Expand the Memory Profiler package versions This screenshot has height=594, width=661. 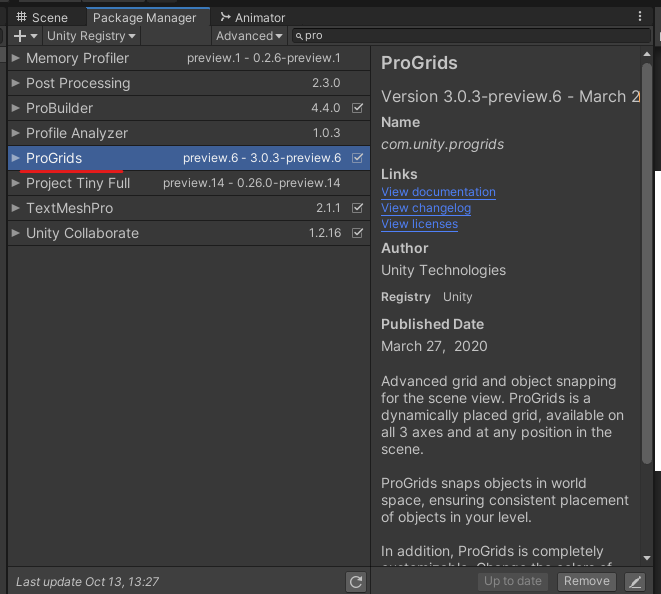pyautogui.click(x=16, y=58)
